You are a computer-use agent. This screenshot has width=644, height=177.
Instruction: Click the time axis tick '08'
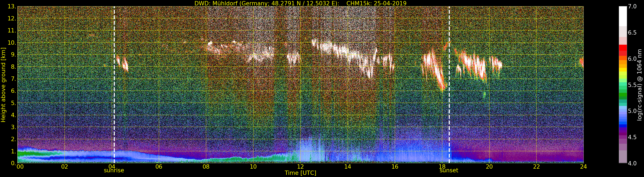(x=206, y=166)
